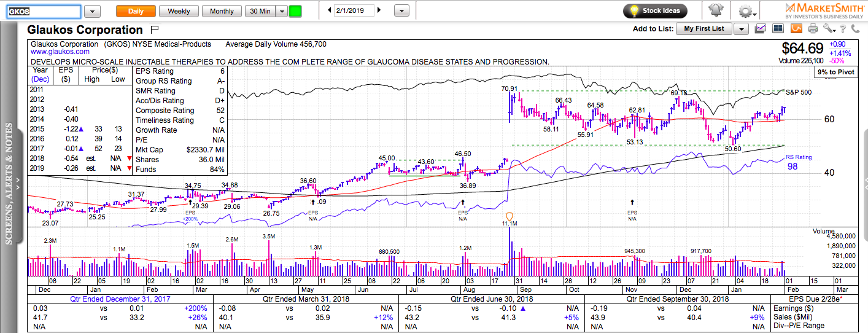Switch chart to Monthly view
The image size is (868, 333).
[x=222, y=11]
